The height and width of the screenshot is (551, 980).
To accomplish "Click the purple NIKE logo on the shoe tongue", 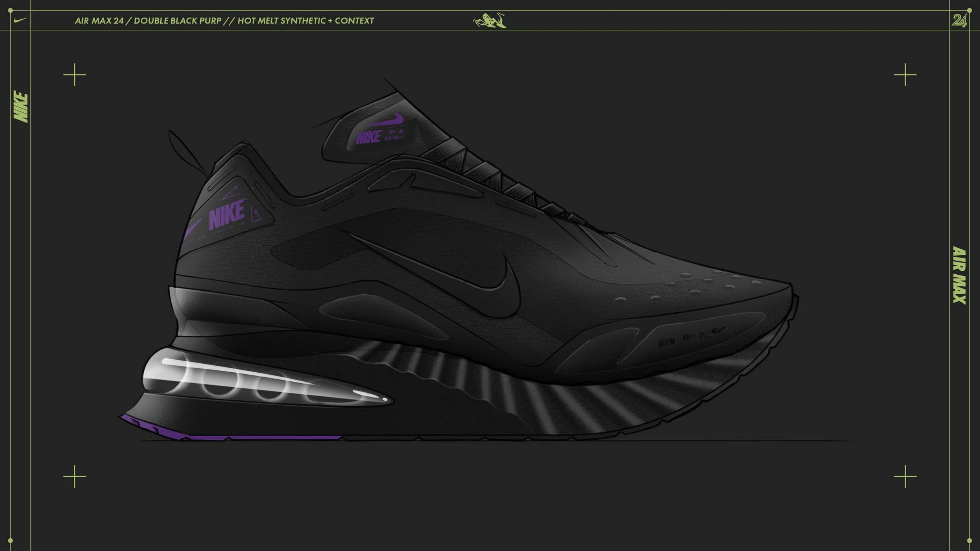I will (379, 130).
